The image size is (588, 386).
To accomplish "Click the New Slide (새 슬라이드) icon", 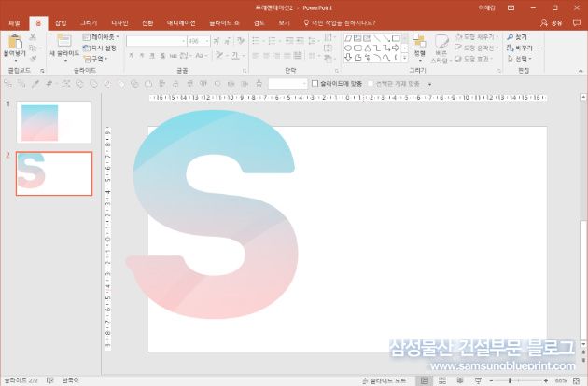I will coord(64,40).
